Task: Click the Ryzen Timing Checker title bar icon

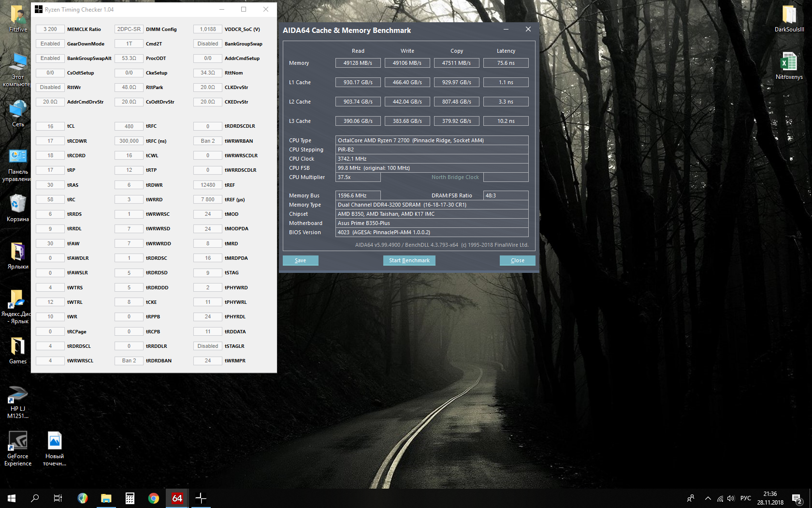Action: pos(39,9)
